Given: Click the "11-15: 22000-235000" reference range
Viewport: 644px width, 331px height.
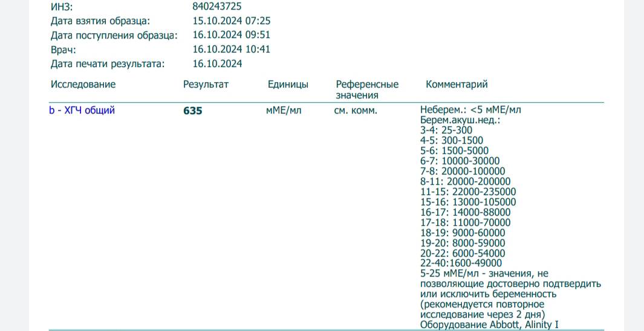Looking at the screenshot, I should [468, 191].
